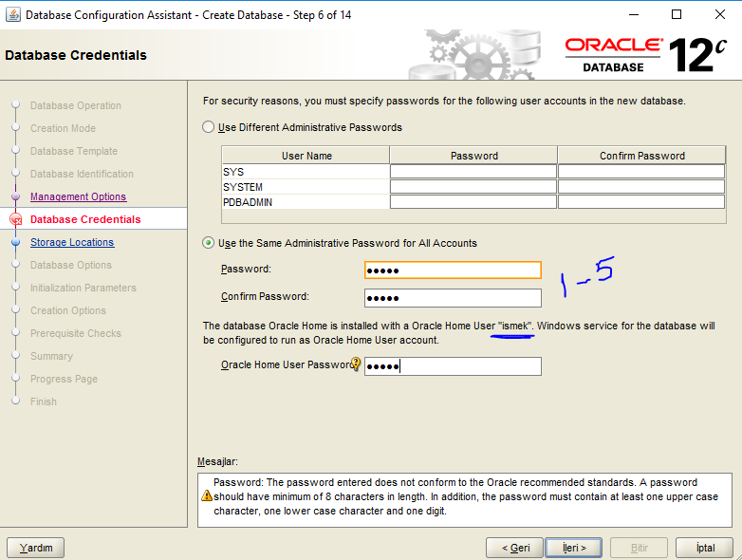Viewport: 742px width, 560px height.
Task: Click the password warning message text
Action: tap(466, 496)
